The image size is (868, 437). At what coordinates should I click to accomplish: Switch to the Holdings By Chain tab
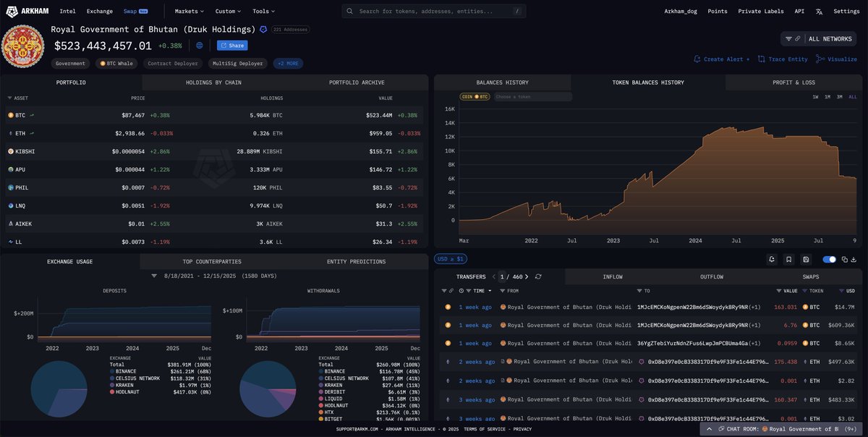[213, 82]
